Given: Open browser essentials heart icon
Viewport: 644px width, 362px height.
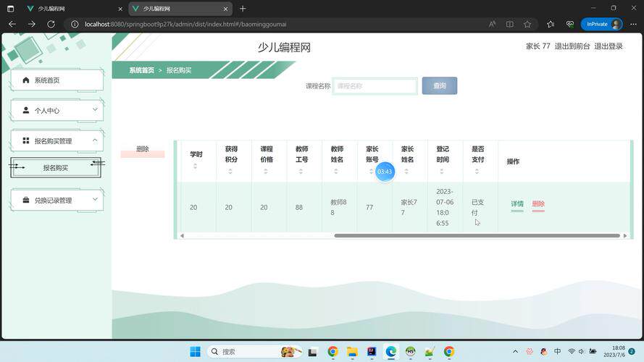Looking at the screenshot, I should (569, 24).
